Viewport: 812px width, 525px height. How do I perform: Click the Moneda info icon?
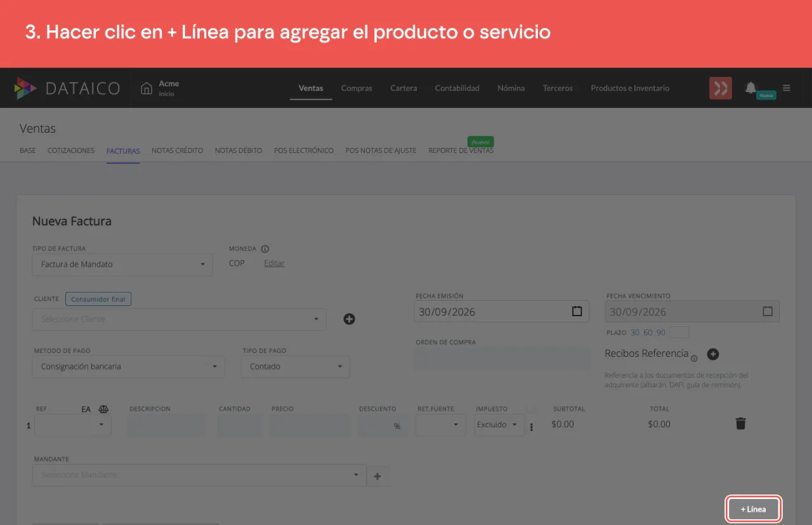(265, 249)
